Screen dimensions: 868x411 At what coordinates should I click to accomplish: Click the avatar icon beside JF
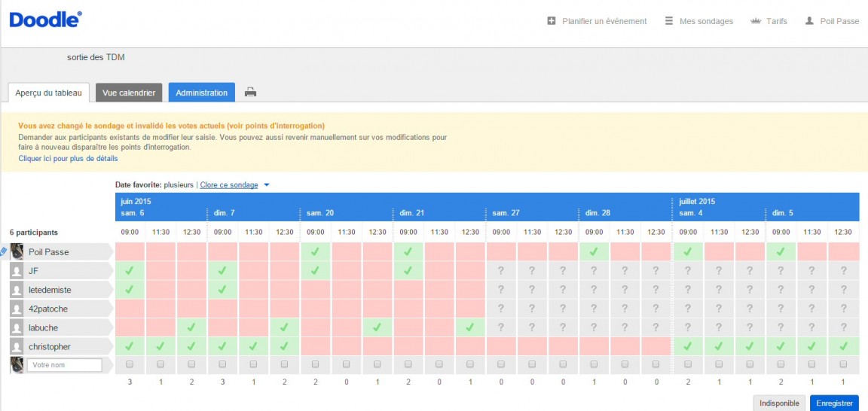click(x=17, y=270)
